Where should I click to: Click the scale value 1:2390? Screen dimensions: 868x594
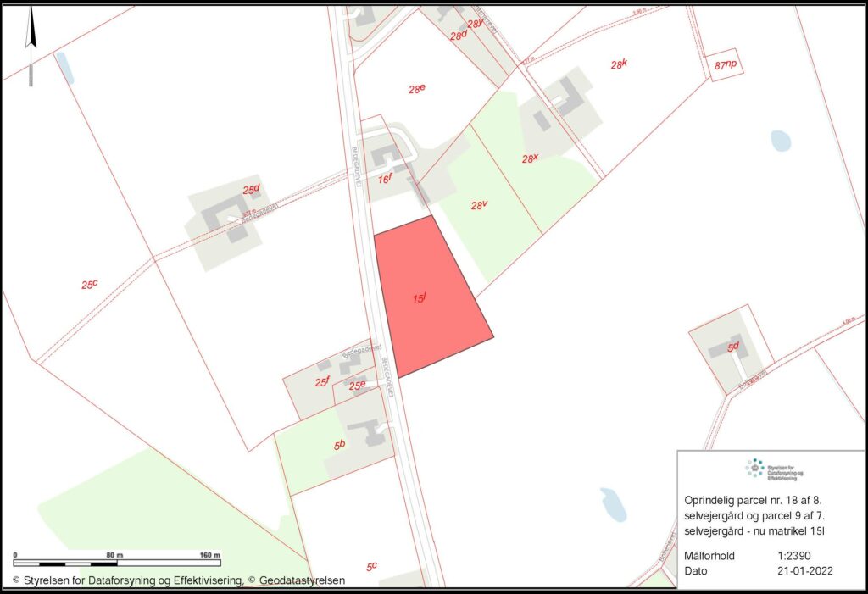click(x=793, y=556)
